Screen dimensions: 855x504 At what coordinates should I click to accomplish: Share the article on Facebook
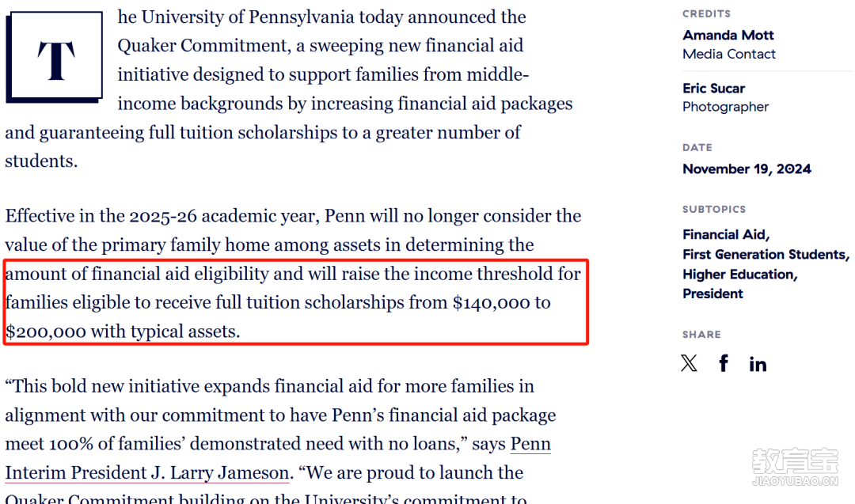click(724, 363)
